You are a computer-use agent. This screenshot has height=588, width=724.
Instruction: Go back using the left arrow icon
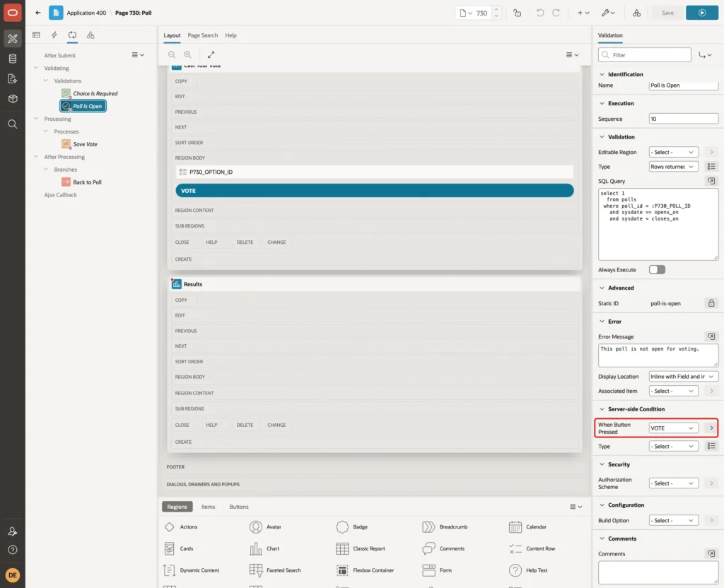pyautogui.click(x=38, y=13)
